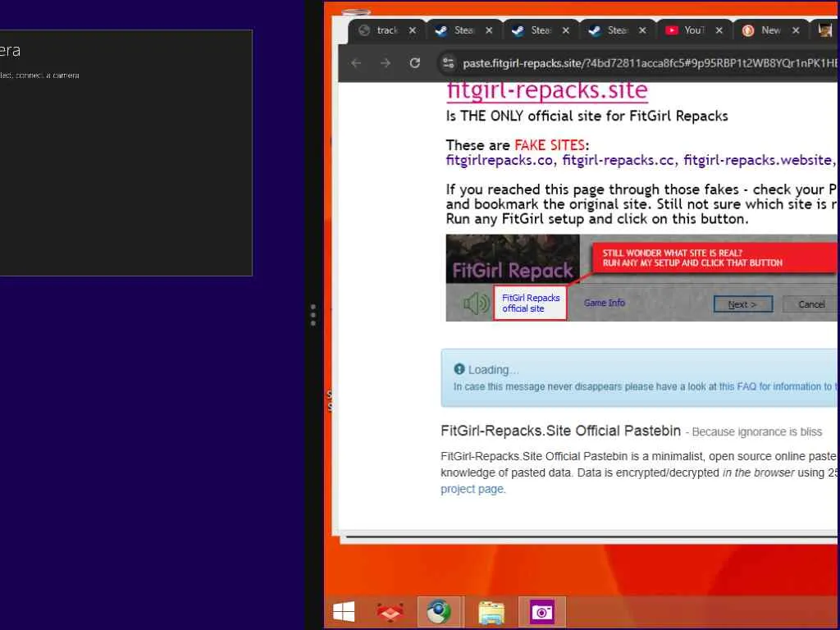Open site information icon in address bar
Image resolution: width=840 pixels, height=630 pixels.
pyautogui.click(x=448, y=63)
